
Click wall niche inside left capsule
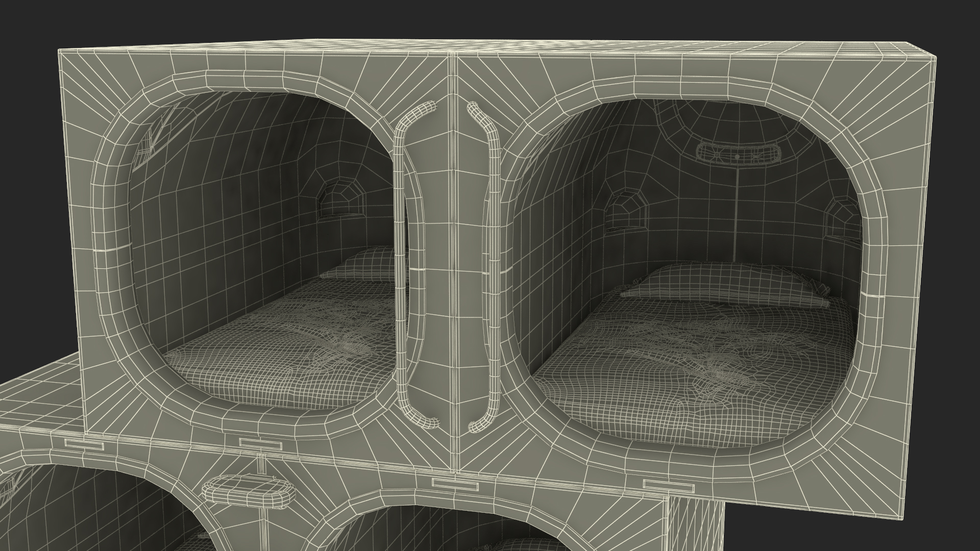point(341,200)
